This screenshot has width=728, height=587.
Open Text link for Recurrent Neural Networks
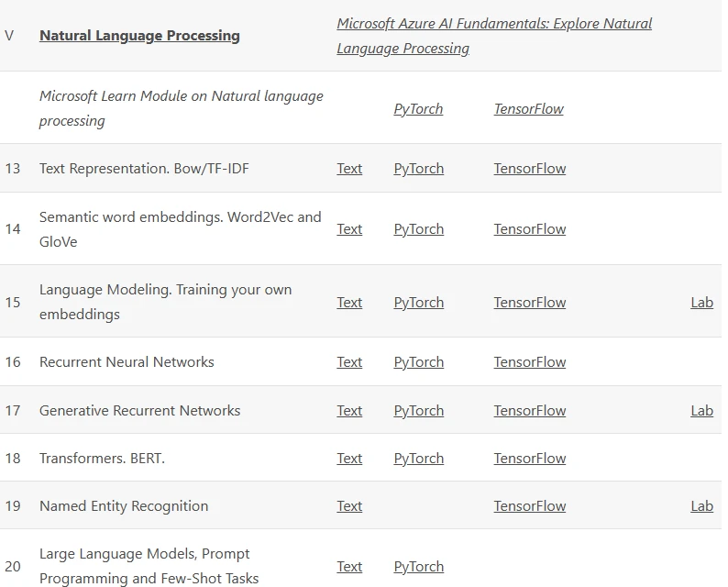click(x=349, y=361)
